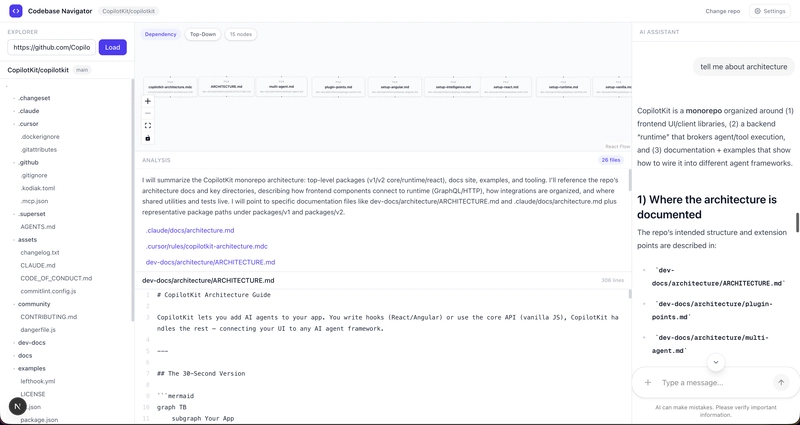Open the .claude/docs/architecture.md link
The height and width of the screenshot is (425, 800).
[190, 230]
